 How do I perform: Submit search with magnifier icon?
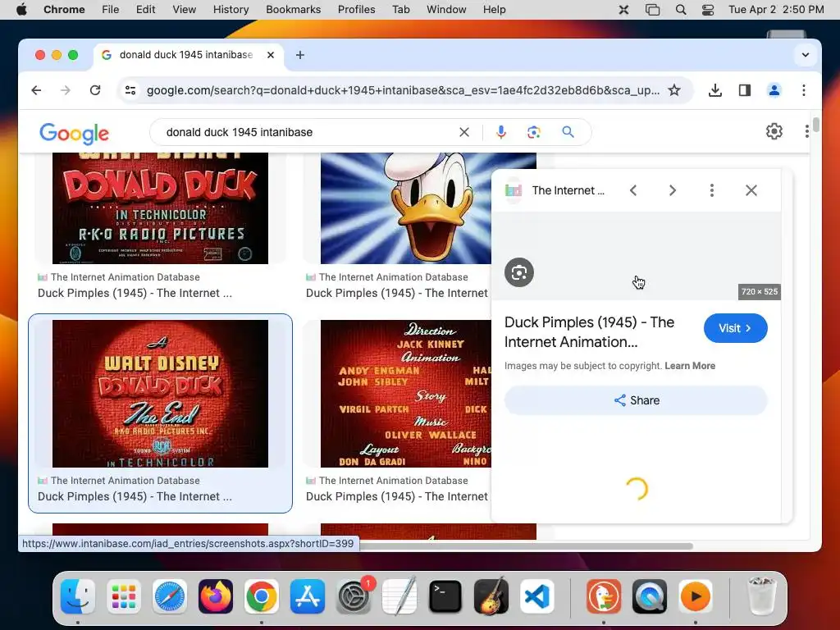point(568,132)
